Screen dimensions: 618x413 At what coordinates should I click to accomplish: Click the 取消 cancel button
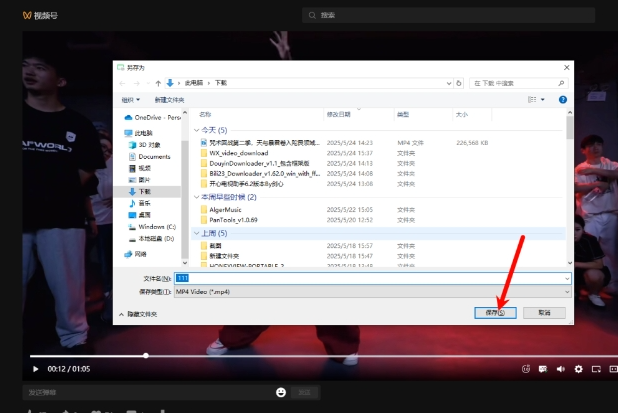pyautogui.click(x=543, y=313)
